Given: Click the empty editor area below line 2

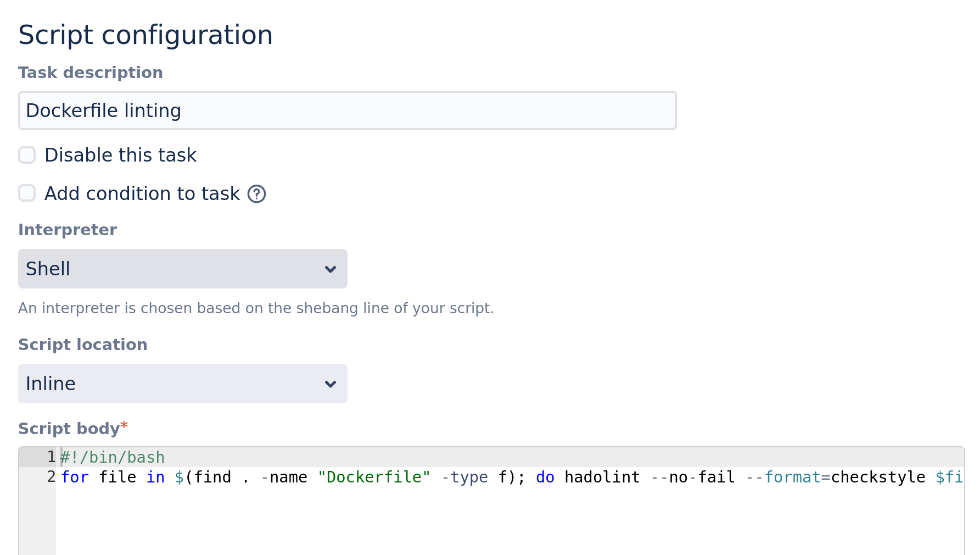Looking at the screenshot, I should coord(494,522).
